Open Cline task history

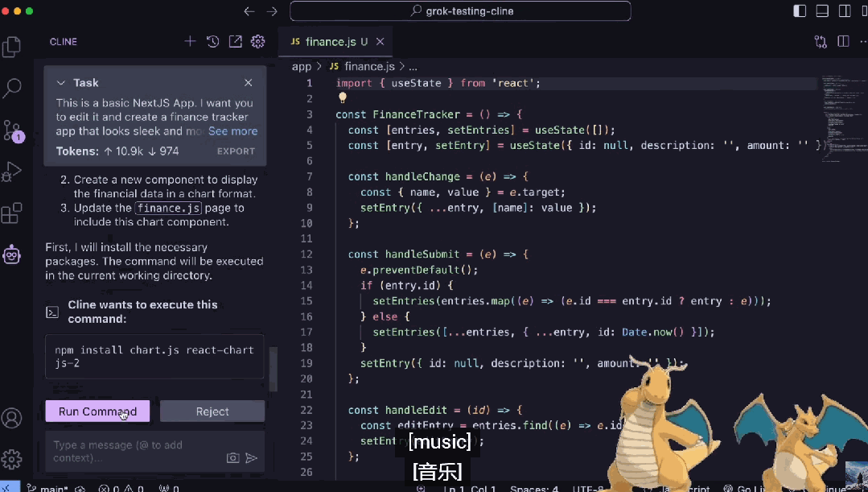click(212, 42)
